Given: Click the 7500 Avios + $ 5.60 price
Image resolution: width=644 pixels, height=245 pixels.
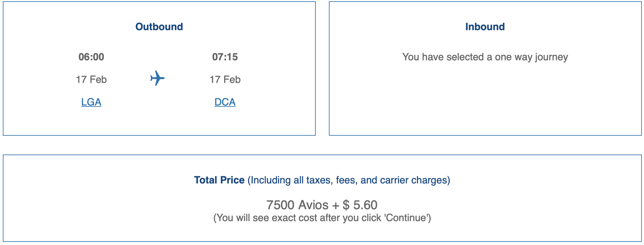Looking at the screenshot, I should click(322, 205).
